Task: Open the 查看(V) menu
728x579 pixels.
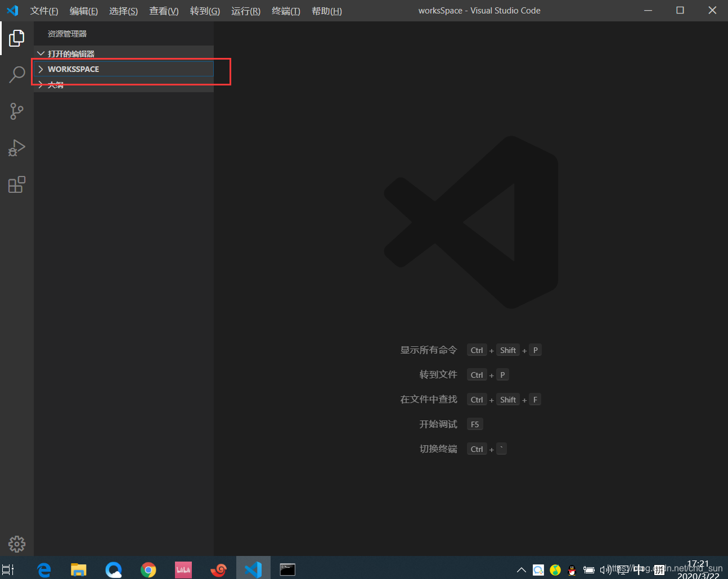Action: pyautogui.click(x=164, y=11)
